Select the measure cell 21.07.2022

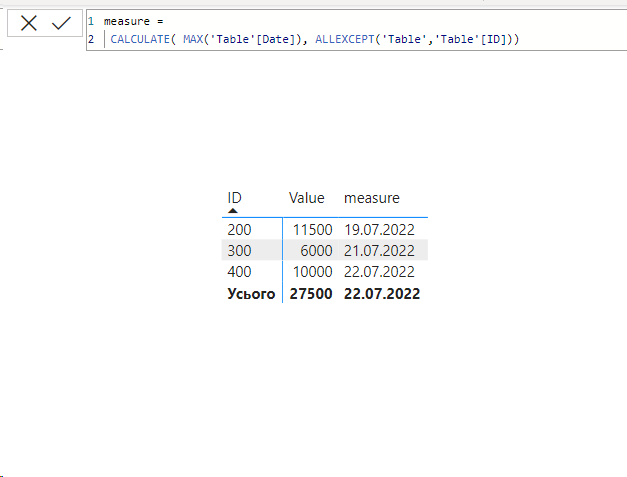[x=379, y=251]
